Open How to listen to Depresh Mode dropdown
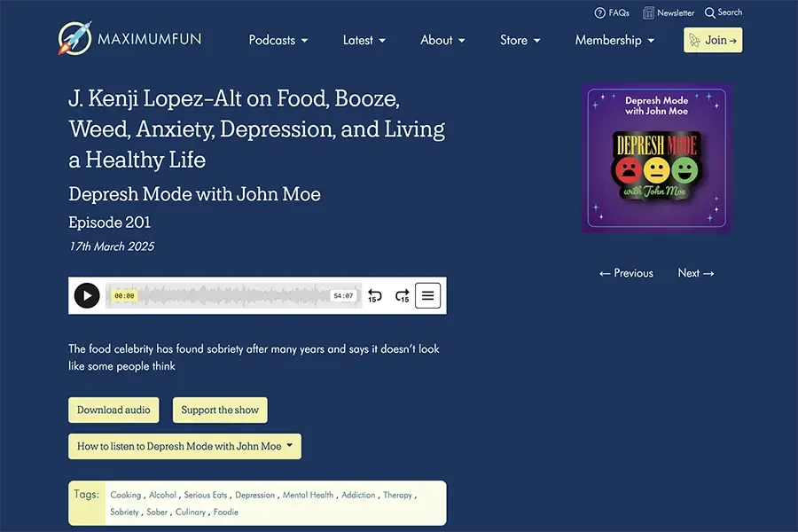The height and width of the screenshot is (532, 798). (x=184, y=447)
